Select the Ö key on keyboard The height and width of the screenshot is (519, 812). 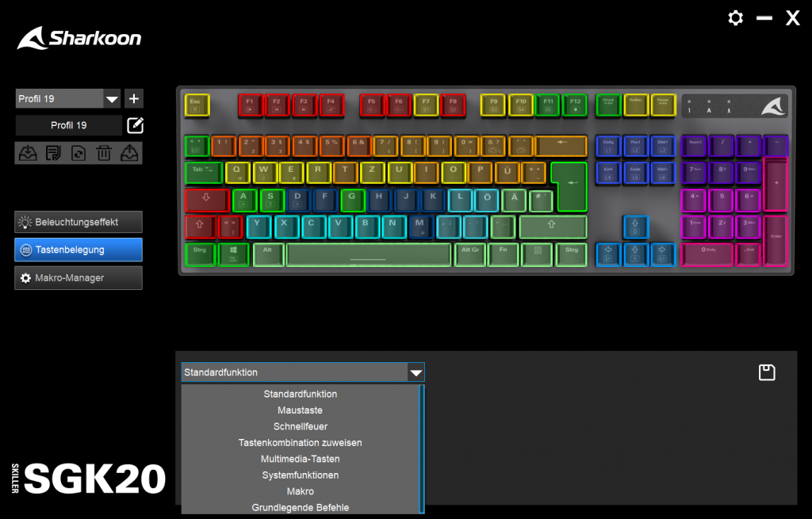click(488, 200)
